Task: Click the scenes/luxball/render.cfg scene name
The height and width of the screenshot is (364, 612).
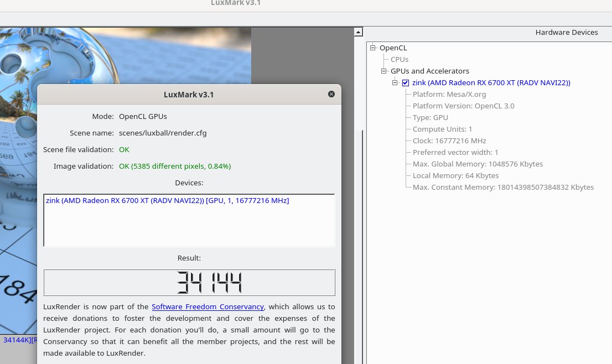Action: (163, 133)
